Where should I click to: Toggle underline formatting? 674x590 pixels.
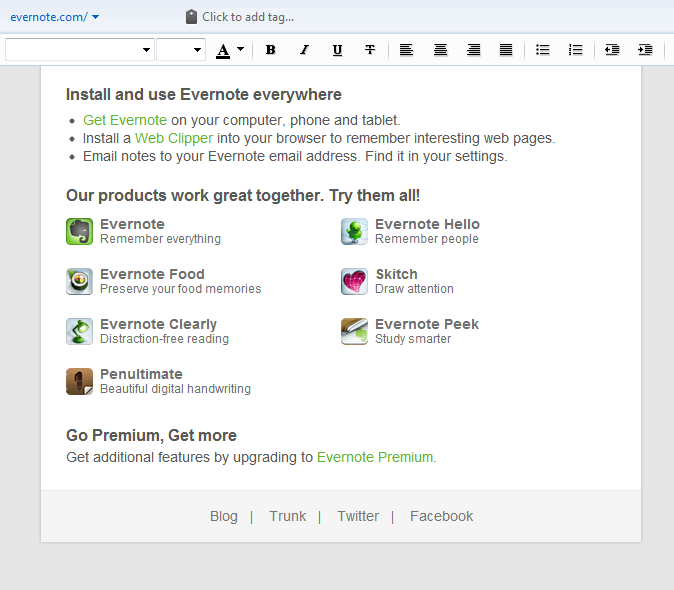[337, 50]
